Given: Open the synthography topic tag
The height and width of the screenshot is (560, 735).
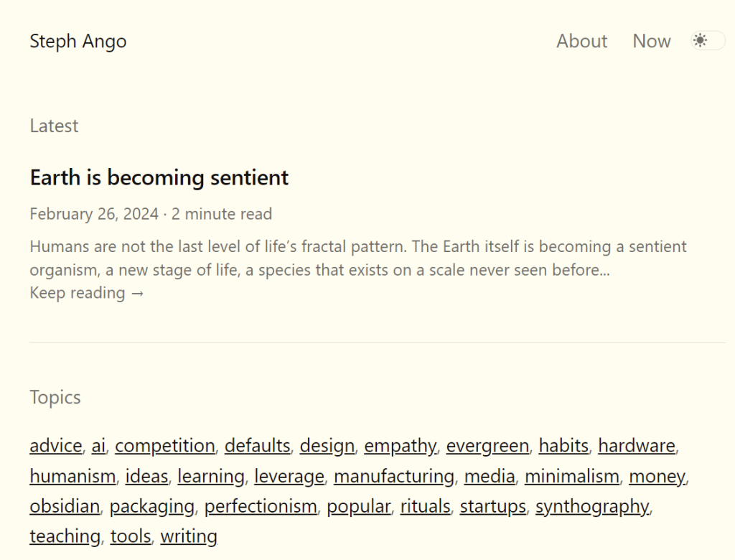Looking at the screenshot, I should coord(592,506).
